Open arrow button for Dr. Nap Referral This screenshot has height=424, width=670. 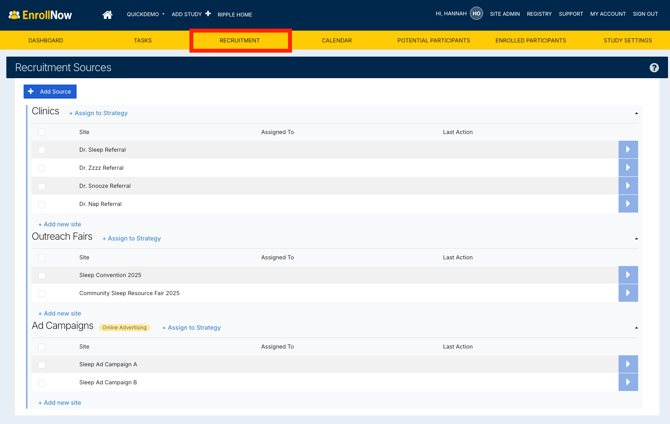(628, 204)
